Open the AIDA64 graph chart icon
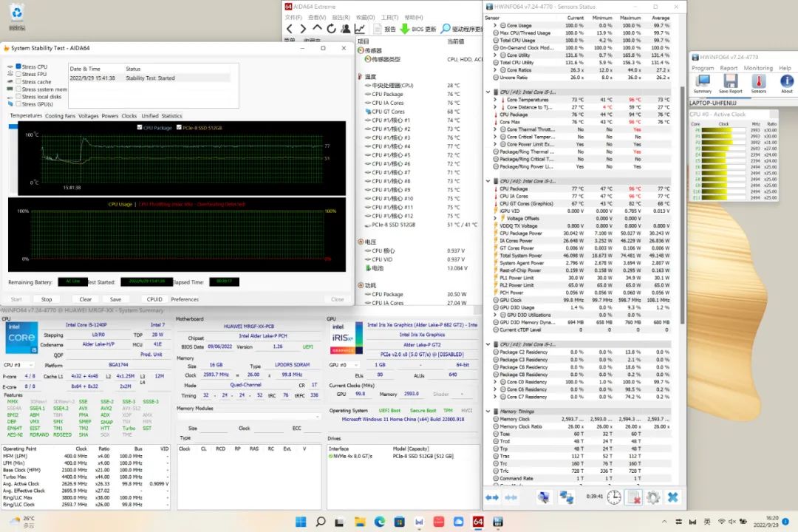 pyautogui.click(x=360, y=29)
